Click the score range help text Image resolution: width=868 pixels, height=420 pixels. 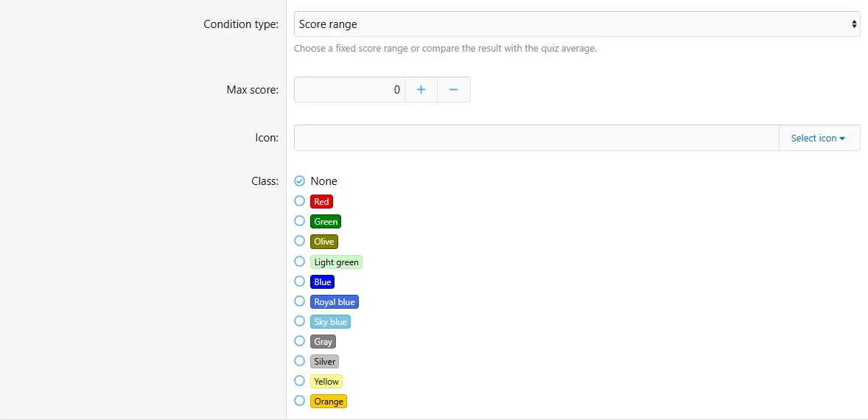[x=445, y=48]
